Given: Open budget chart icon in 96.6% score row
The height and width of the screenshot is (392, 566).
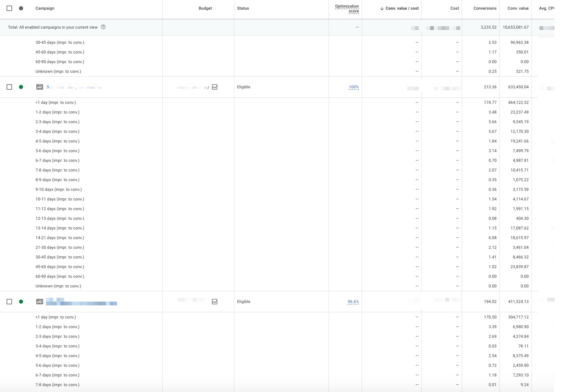Looking at the screenshot, I should 215,302.
